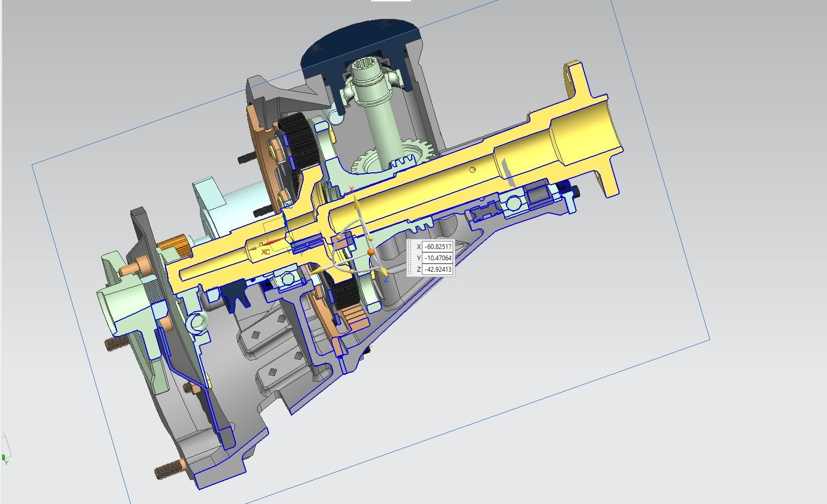Select the manipulator's Z-axis arrowhead
This screenshot has height=504, width=827.
[384, 272]
